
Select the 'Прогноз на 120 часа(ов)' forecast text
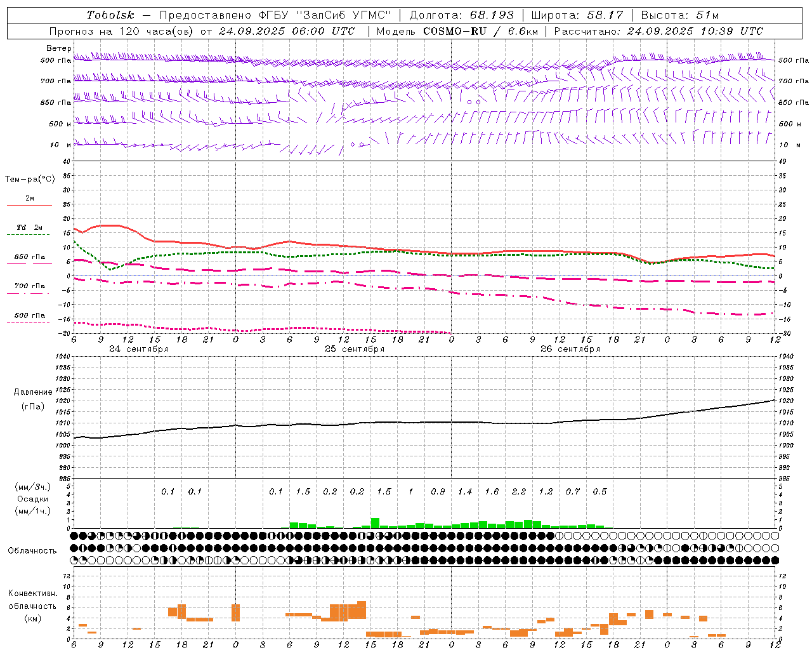[x=122, y=31]
